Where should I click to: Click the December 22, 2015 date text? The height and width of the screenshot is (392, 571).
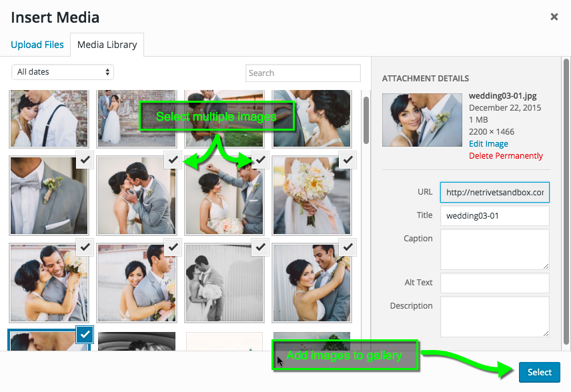[x=505, y=108]
